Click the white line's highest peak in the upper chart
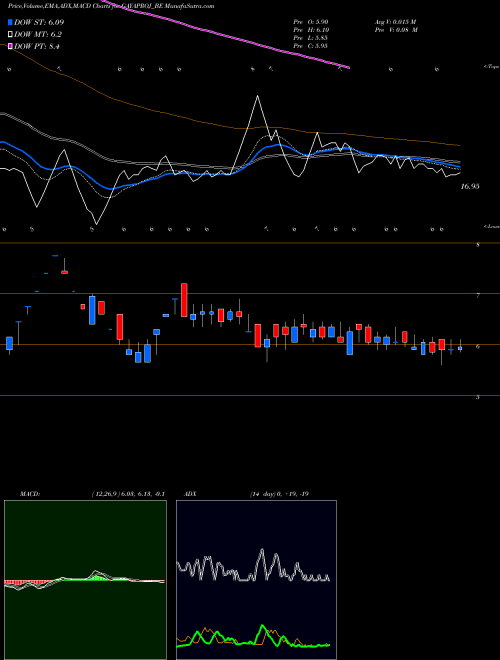Screen dimensions: 500x660 coord(257,96)
